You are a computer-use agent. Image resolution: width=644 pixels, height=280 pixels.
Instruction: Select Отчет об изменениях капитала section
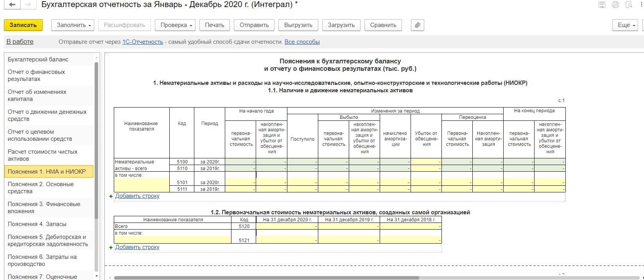pyautogui.click(x=49, y=95)
